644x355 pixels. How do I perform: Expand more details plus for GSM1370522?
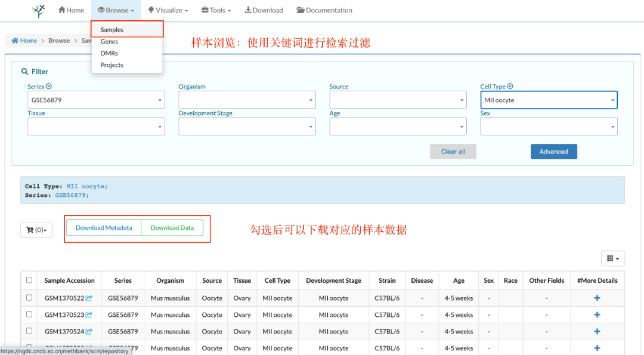click(x=597, y=298)
